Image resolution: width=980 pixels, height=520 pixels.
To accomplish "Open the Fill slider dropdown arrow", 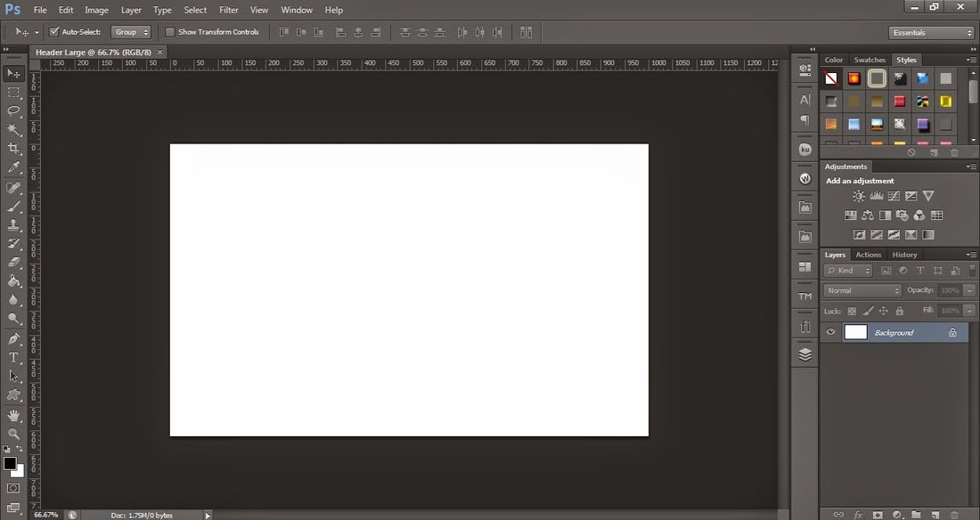I will click(970, 311).
